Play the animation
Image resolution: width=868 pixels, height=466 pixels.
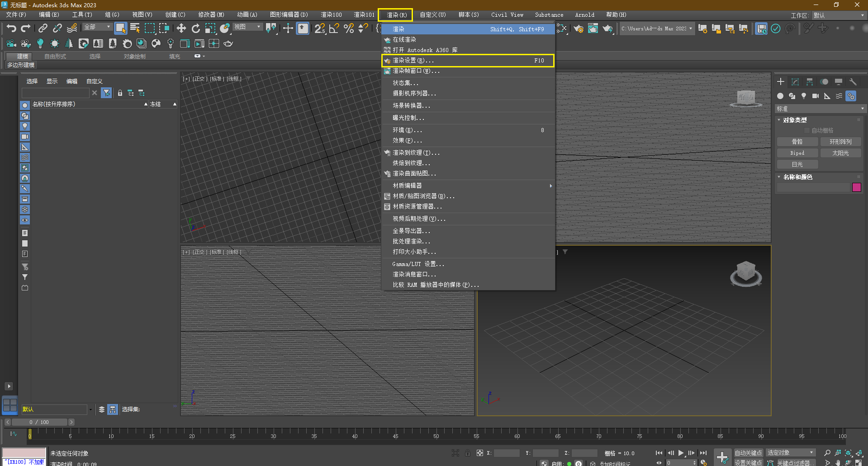click(681, 453)
